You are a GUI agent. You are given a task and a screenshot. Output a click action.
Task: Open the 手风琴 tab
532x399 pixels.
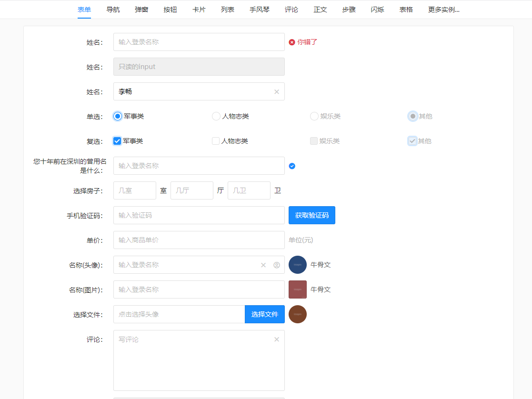(x=259, y=9)
